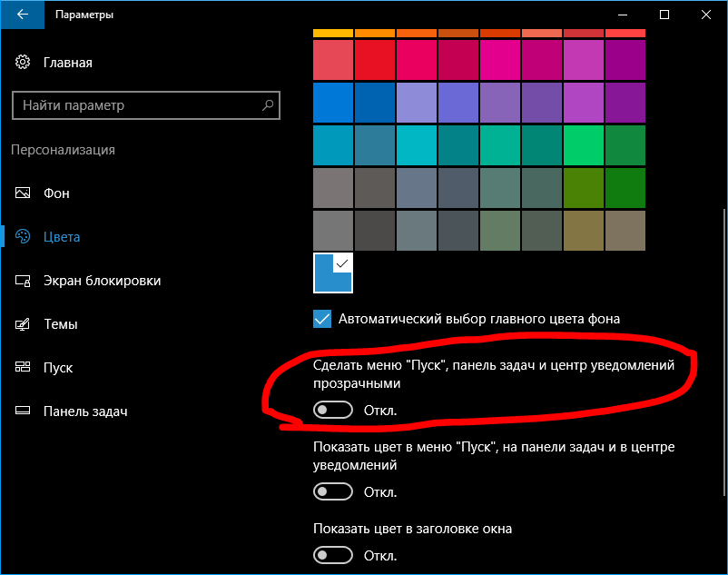Viewport: 728px width, 575px height.
Task: Pick the coral pink swatch in first full row
Action: point(333,60)
